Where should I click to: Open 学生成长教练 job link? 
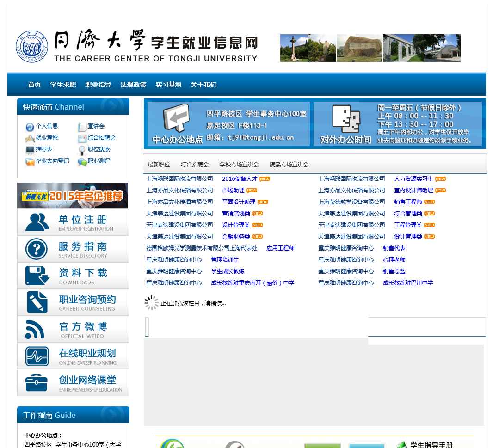(228, 271)
